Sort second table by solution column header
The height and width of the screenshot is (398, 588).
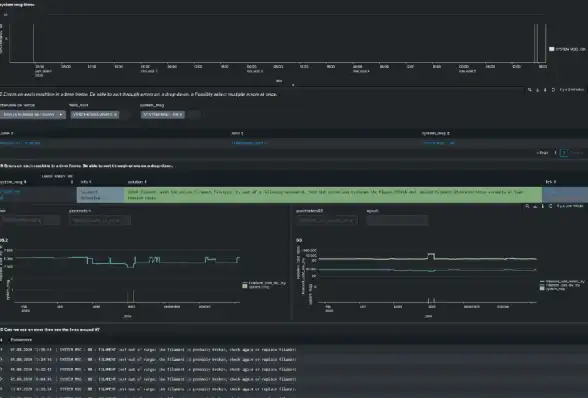click(x=137, y=182)
